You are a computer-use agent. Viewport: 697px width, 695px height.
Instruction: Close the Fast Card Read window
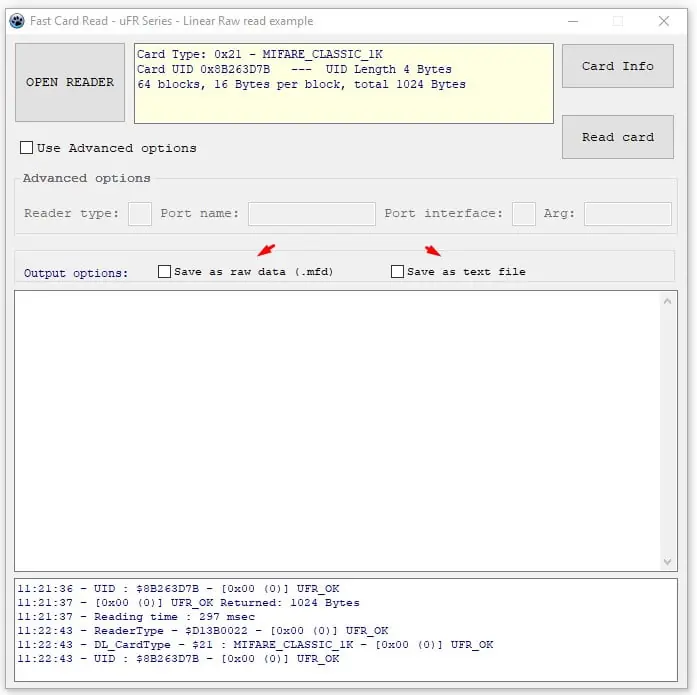(664, 21)
